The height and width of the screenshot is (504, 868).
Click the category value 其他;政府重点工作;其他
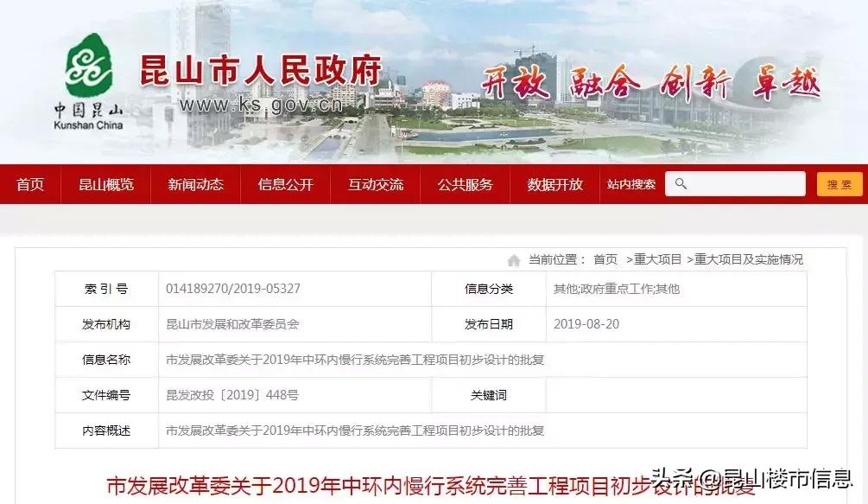(616, 289)
